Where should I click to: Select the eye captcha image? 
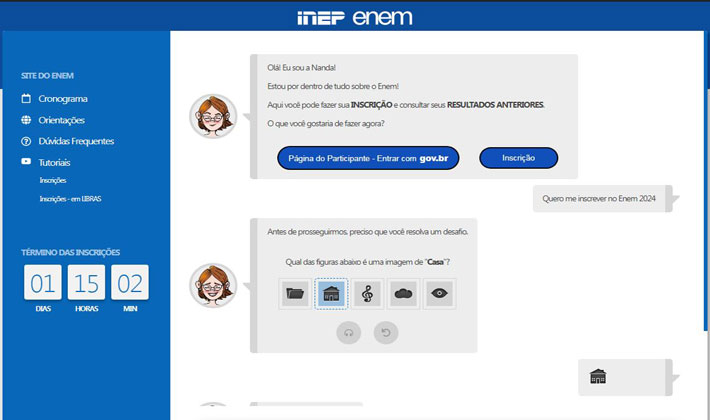tap(439, 294)
